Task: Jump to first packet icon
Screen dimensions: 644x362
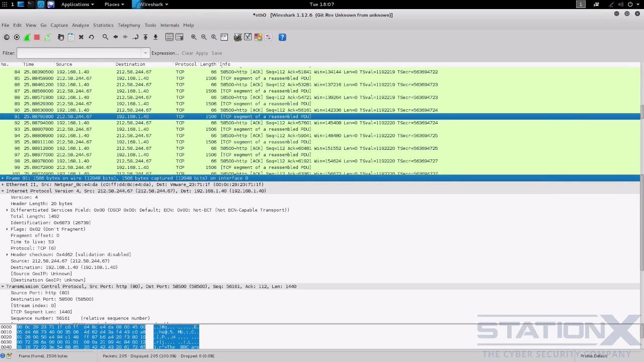Action: (145, 37)
